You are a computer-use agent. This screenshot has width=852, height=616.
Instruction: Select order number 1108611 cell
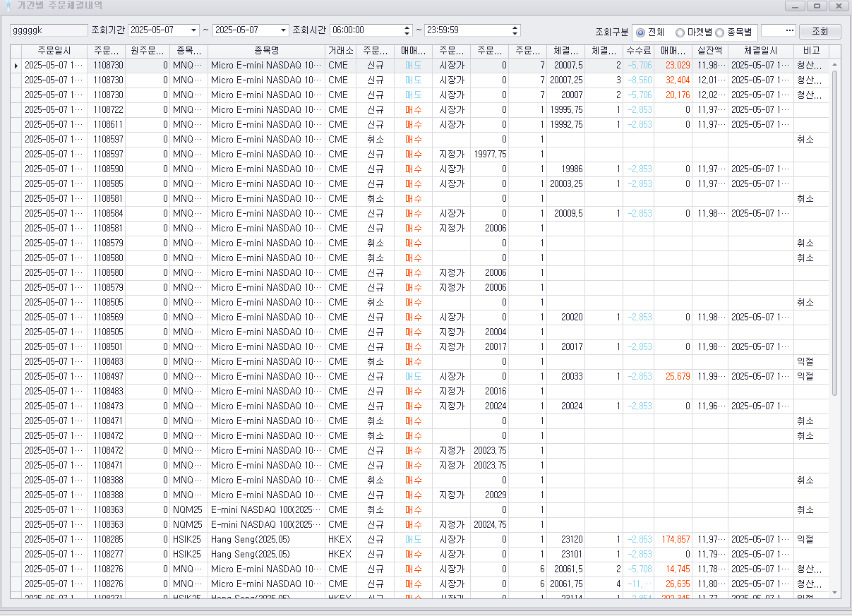(108, 125)
